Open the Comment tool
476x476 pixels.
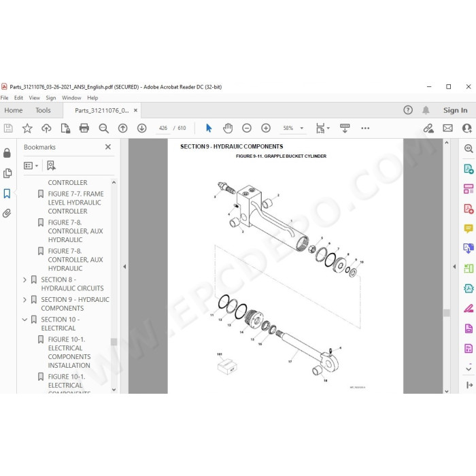(x=469, y=228)
